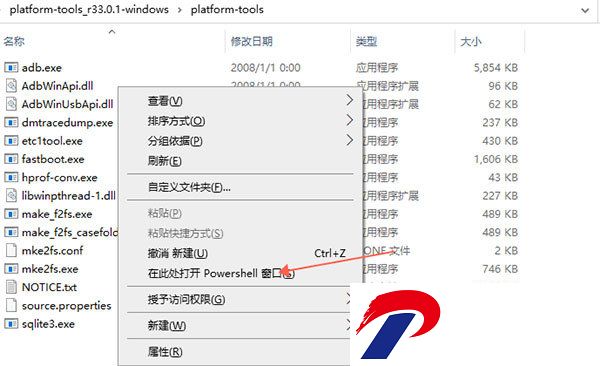Screen dimensions: 600x366
Task: Select the adb.exe file name
Action: pyautogui.click(x=42, y=68)
